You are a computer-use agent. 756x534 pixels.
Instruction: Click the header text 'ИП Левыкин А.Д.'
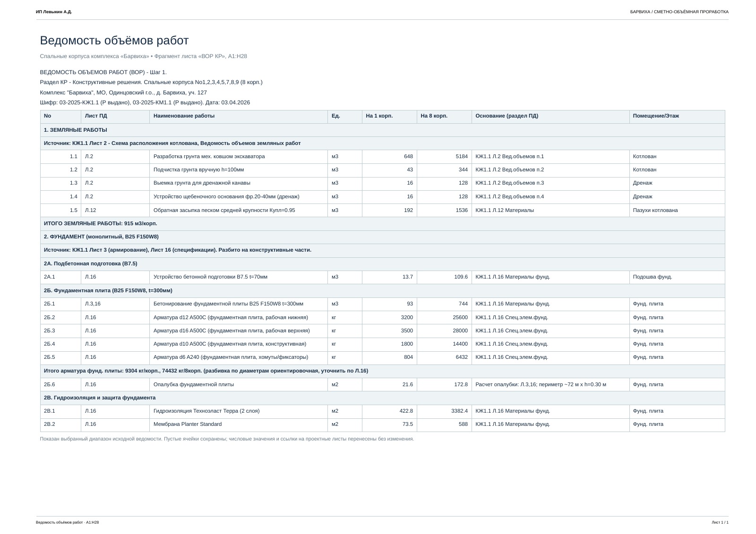(x=54, y=12)
